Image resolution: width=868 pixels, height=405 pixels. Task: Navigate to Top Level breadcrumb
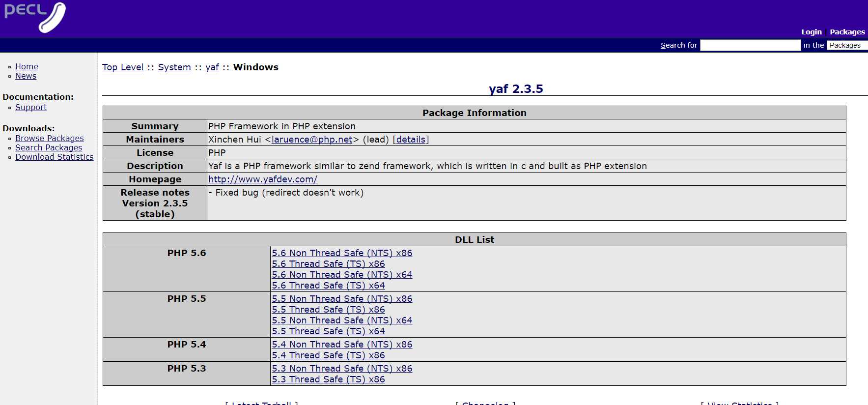[123, 67]
